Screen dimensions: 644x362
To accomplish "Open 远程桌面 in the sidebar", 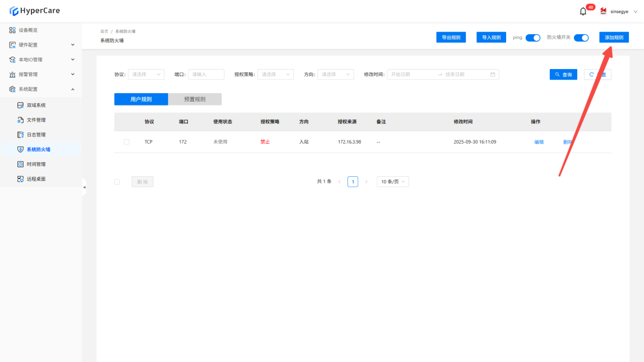I will point(36,179).
